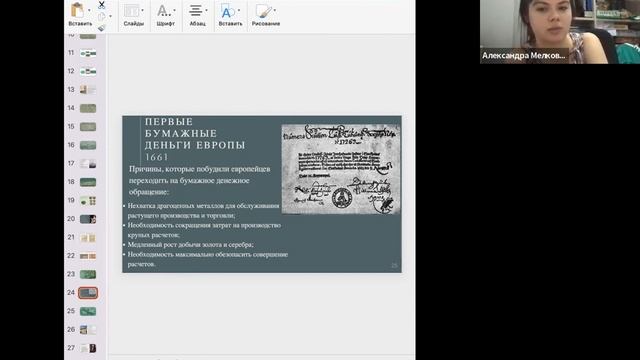Select slide 16 thumbnail

pyautogui.click(x=88, y=145)
